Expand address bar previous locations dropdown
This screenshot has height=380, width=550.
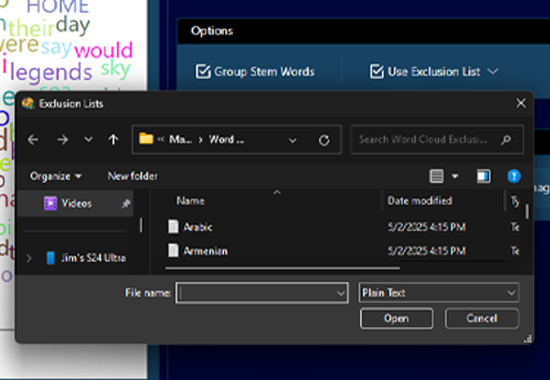coord(292,140)
